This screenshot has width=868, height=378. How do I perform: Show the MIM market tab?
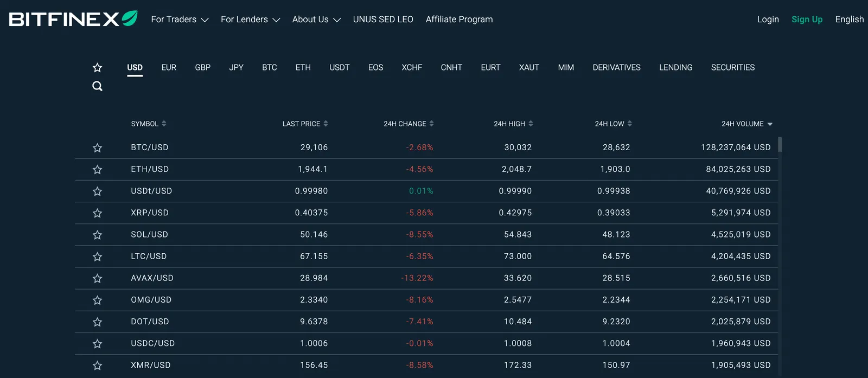click(x=566, y=67)
